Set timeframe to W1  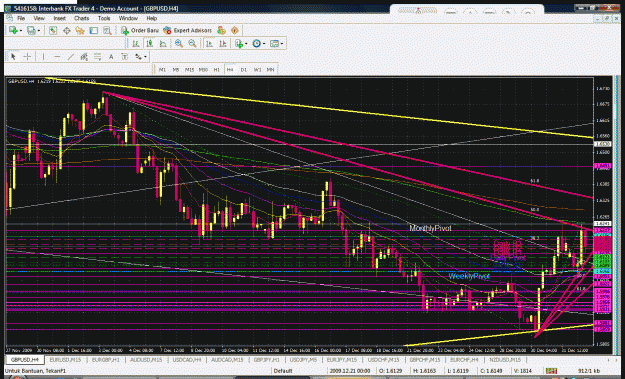click(x=257, y=69)
